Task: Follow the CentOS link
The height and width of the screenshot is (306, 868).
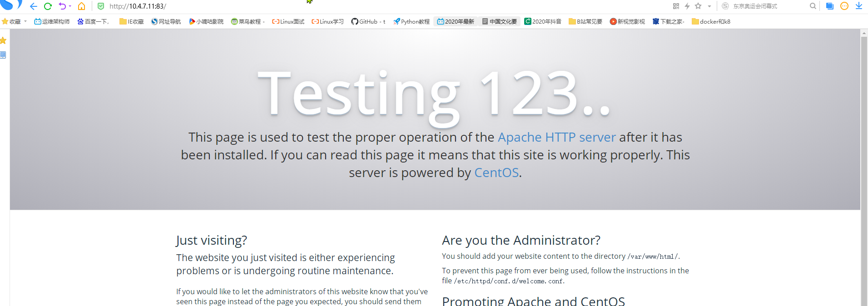Action: pyautogui.click(x=496, y=173)
